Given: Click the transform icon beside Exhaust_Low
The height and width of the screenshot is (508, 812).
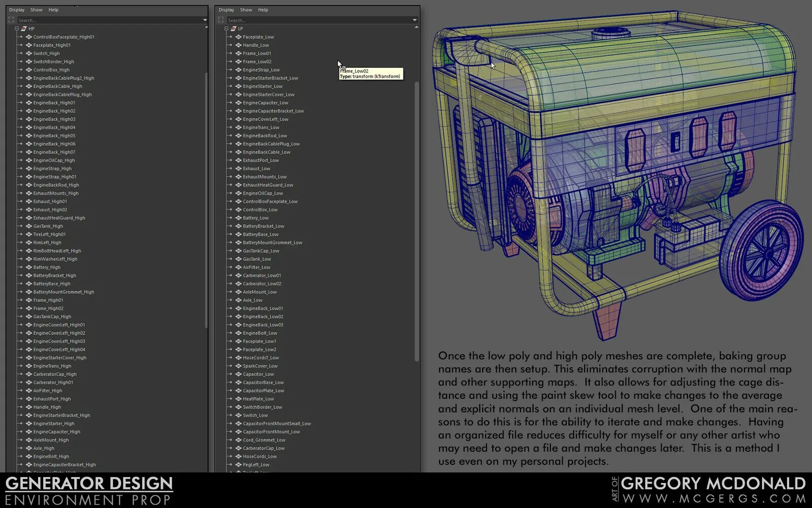Looking at the screenshot, I should pos(239,169).
